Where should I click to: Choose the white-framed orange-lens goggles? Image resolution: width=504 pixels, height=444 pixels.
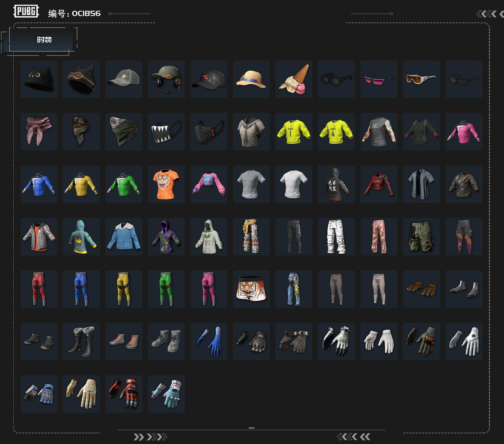[421, 79]
